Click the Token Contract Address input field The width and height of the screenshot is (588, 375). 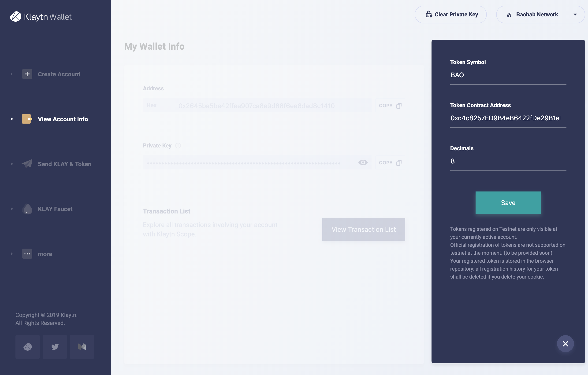pyautogui.click(x=507, y=118)
